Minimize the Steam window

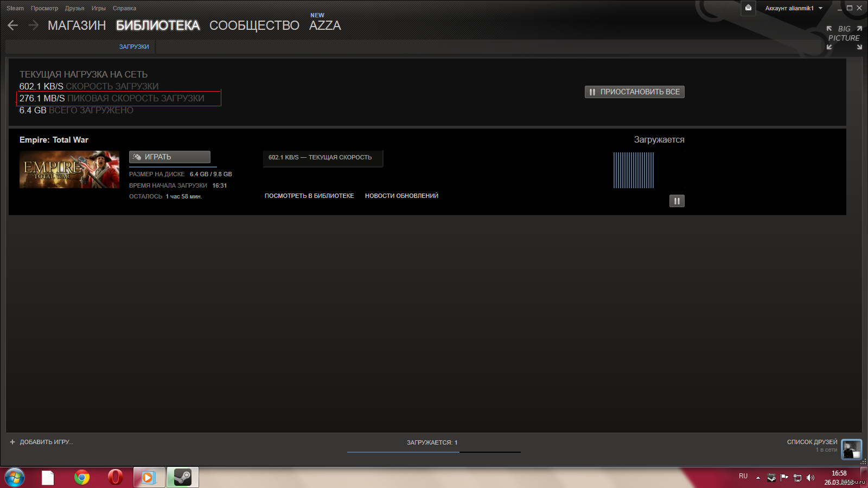coord(840,8)
